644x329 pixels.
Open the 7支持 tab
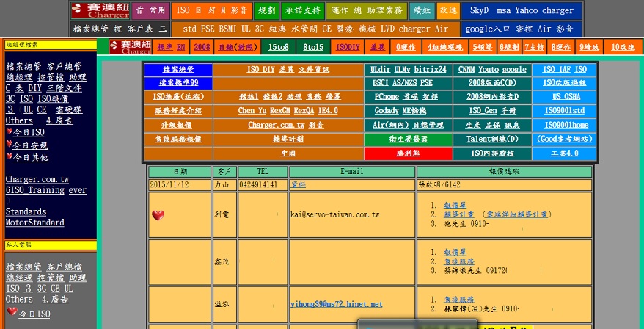click(534, 47)
